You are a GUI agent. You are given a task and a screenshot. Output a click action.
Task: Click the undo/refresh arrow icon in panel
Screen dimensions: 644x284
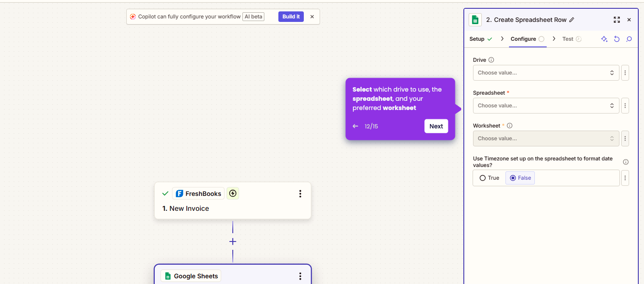tap(617, 39)
